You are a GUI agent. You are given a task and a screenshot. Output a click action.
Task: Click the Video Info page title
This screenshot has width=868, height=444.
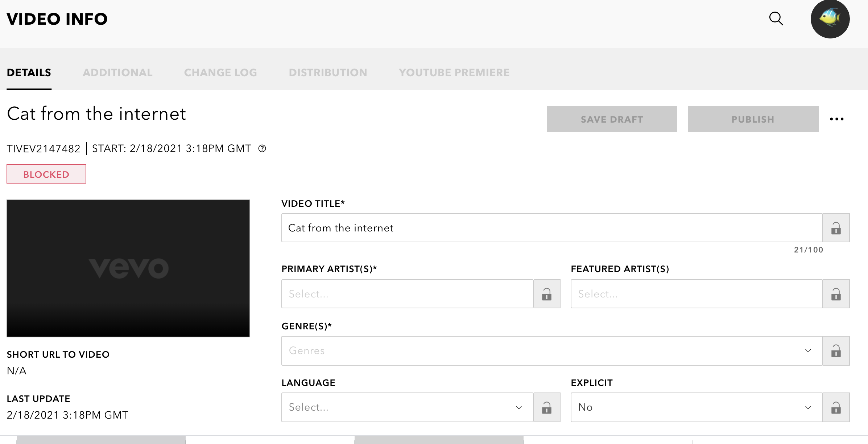pos(57,19)
